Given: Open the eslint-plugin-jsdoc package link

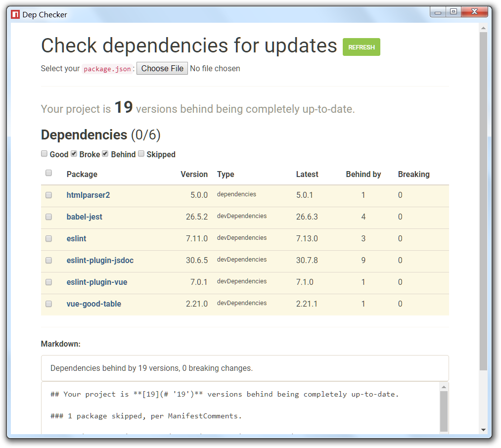Looking at the screenshot, I should point(100,260).
